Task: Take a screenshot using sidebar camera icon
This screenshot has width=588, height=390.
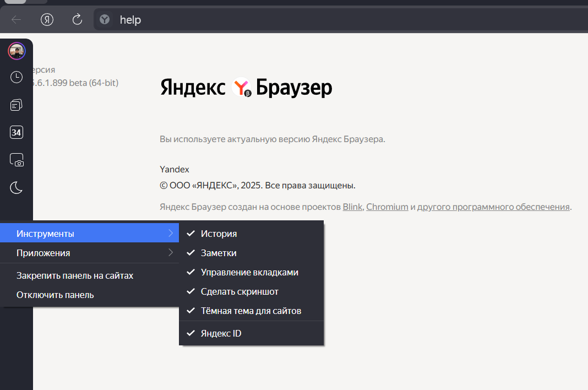Action: (17, 160)
